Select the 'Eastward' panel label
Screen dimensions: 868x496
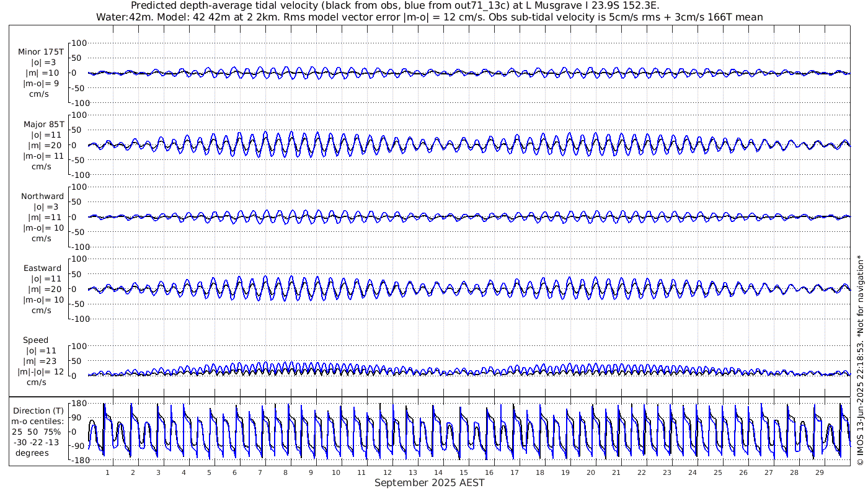(x=42, y=268)
